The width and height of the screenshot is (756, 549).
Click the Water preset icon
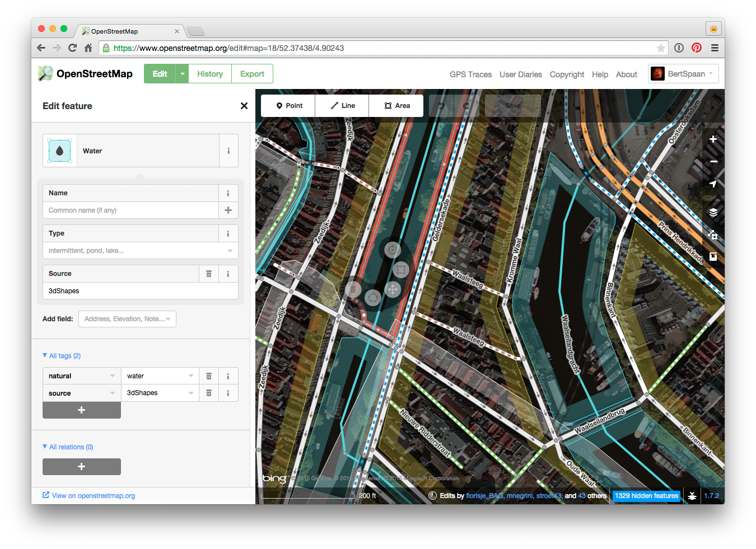coord(60,151)
